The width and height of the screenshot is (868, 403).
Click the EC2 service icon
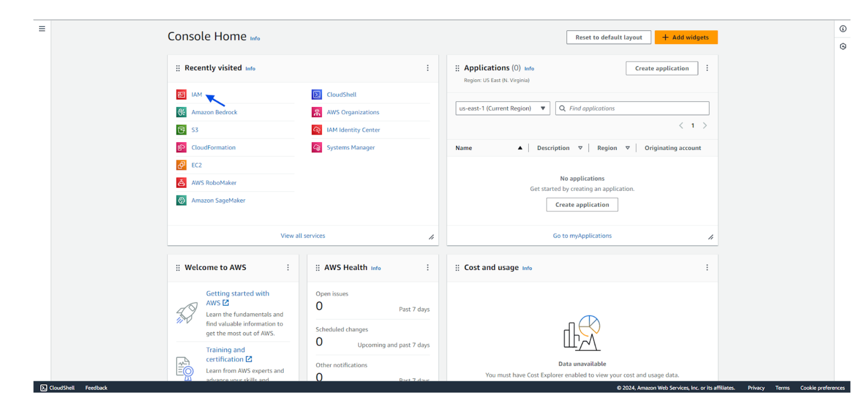181,165
